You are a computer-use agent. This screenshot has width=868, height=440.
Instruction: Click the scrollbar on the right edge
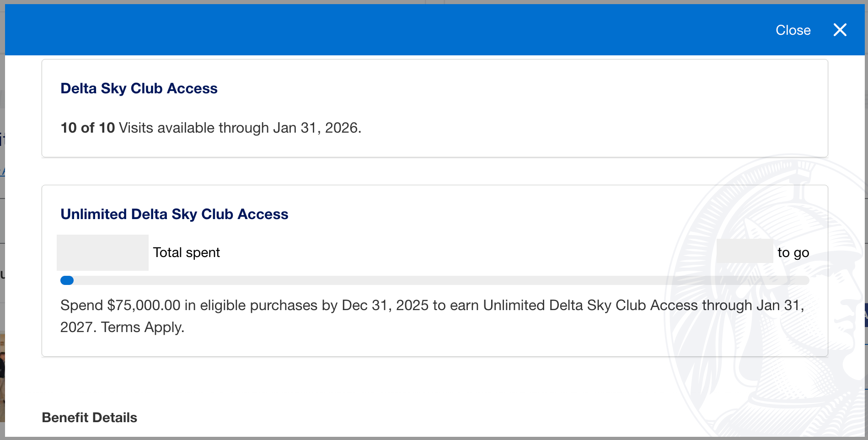866,220
